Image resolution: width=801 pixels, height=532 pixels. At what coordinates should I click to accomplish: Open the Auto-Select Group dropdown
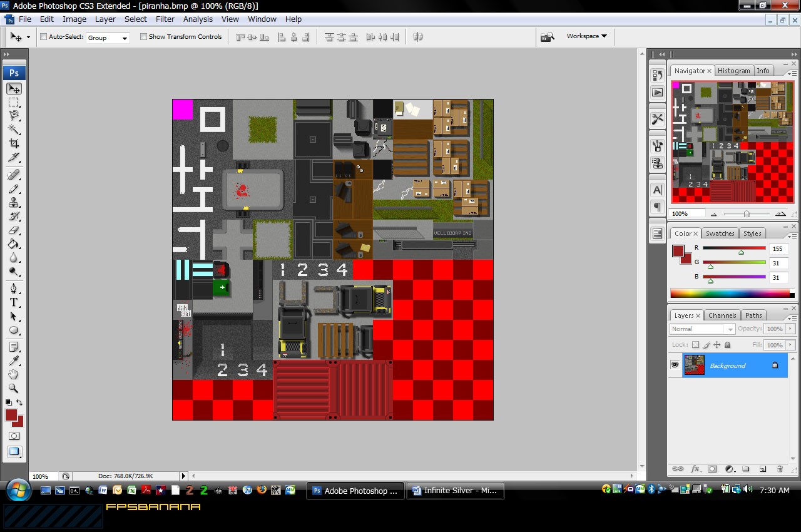(x=108, y=38)
